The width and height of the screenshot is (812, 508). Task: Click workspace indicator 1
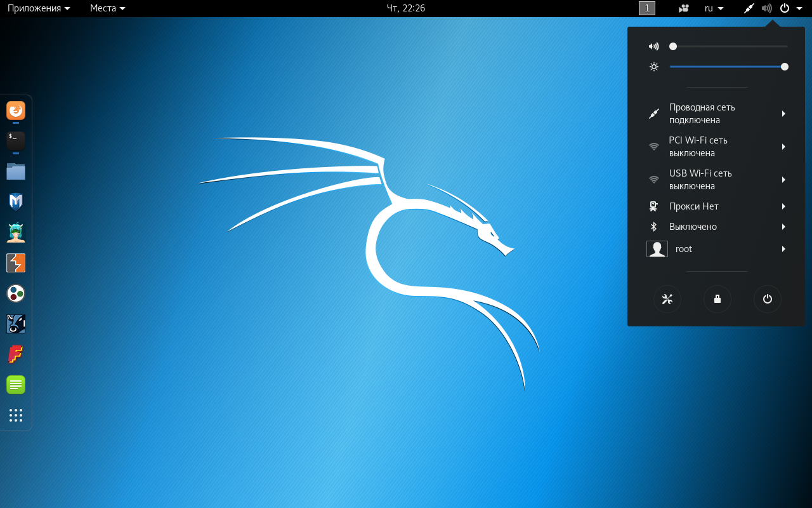tap(647, 8)
